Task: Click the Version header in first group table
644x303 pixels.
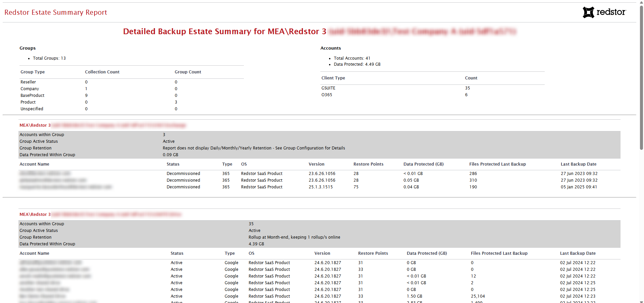Action: [316, 164]
